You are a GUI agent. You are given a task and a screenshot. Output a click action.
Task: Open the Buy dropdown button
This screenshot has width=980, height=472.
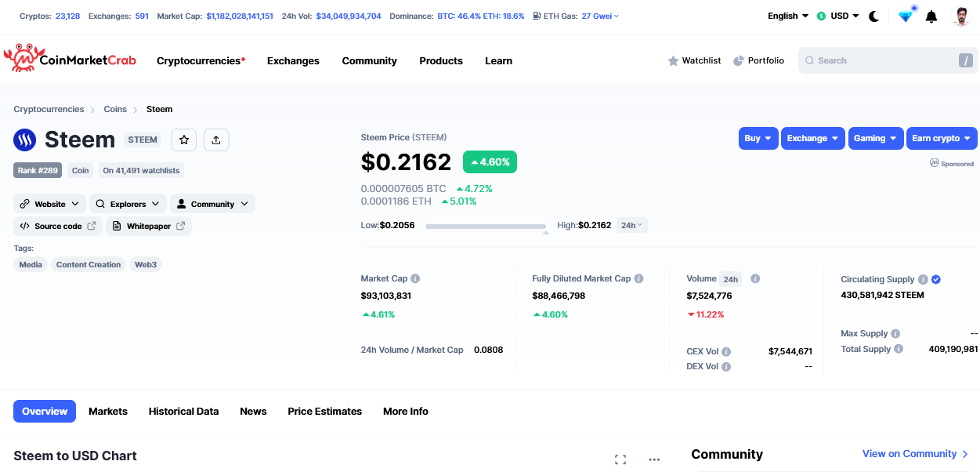click(x=758, y=138)
